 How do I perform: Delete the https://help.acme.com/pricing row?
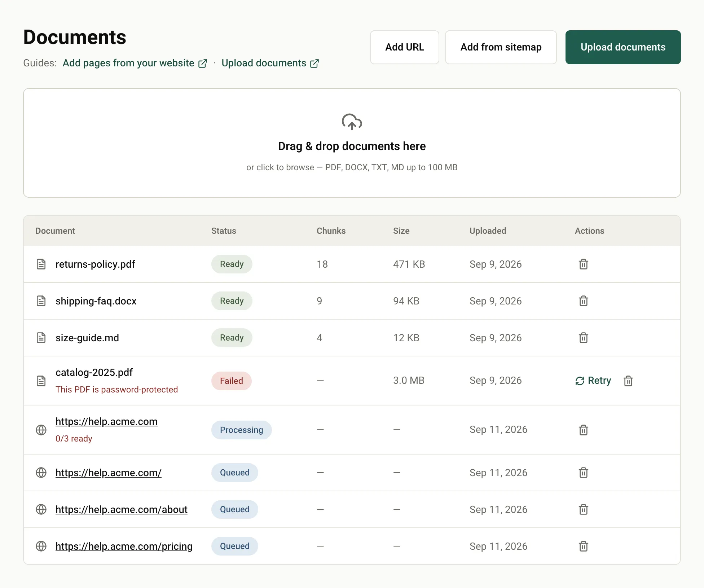(x=583, y=546)
